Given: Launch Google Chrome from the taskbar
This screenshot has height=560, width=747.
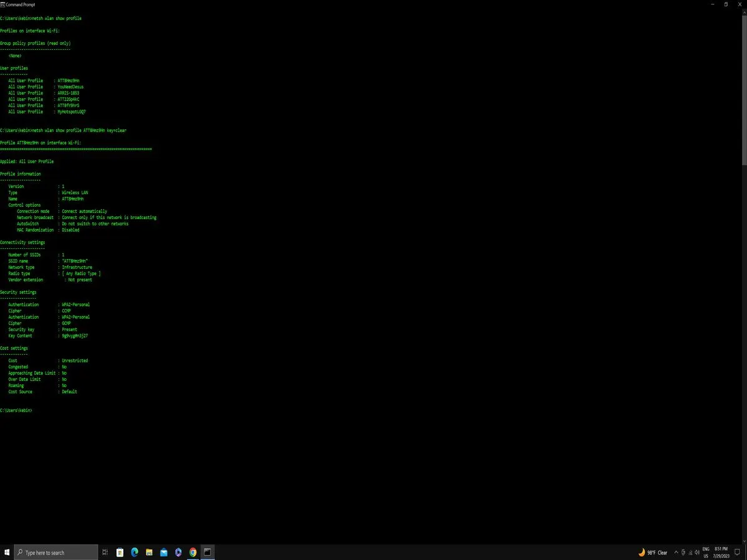Looking at the screenshot, I should pos(193,552).
